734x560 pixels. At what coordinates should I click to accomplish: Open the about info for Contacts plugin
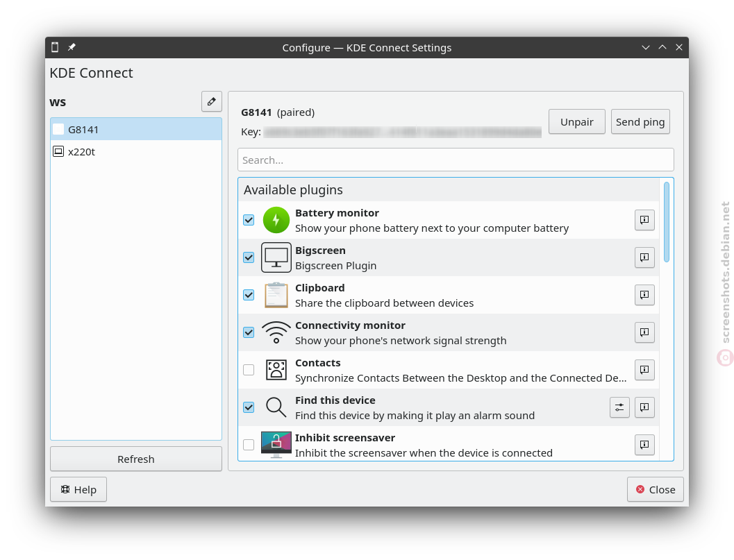pyautogui.click(x=644, y=370)
